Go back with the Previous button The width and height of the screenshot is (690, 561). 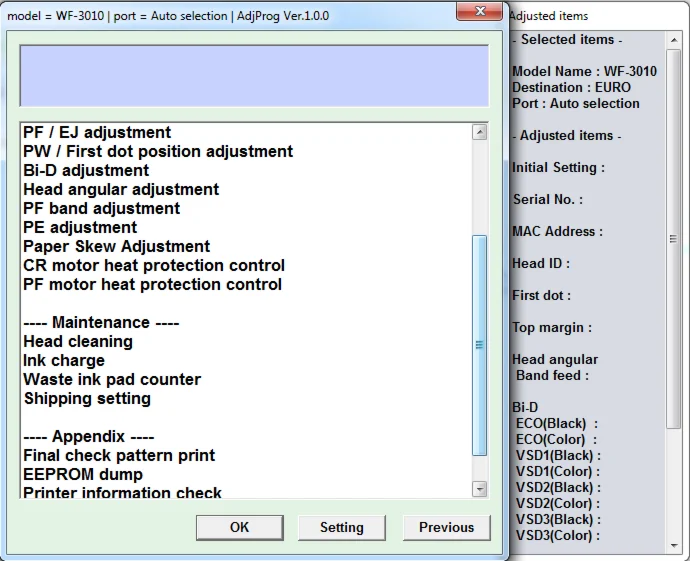[446, 527]
